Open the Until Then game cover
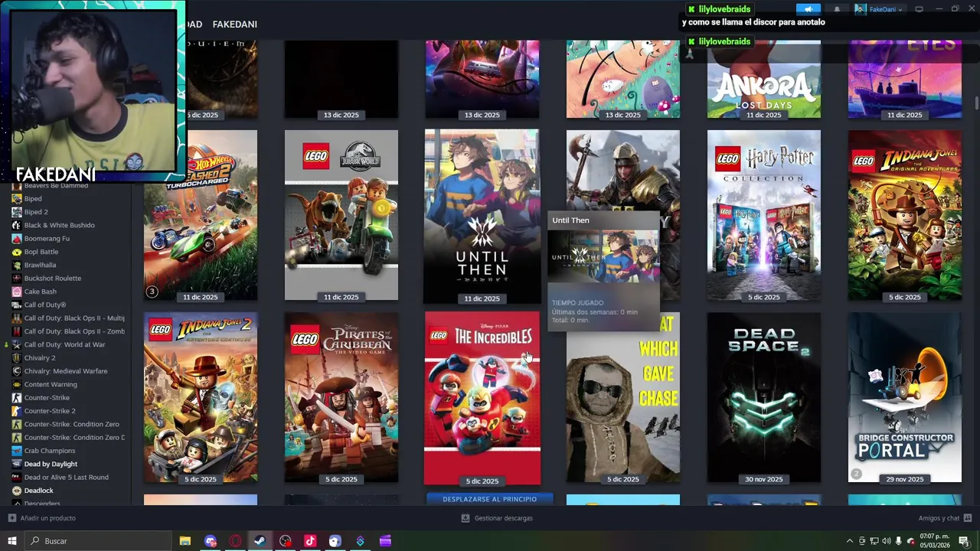 pos(482,216)
